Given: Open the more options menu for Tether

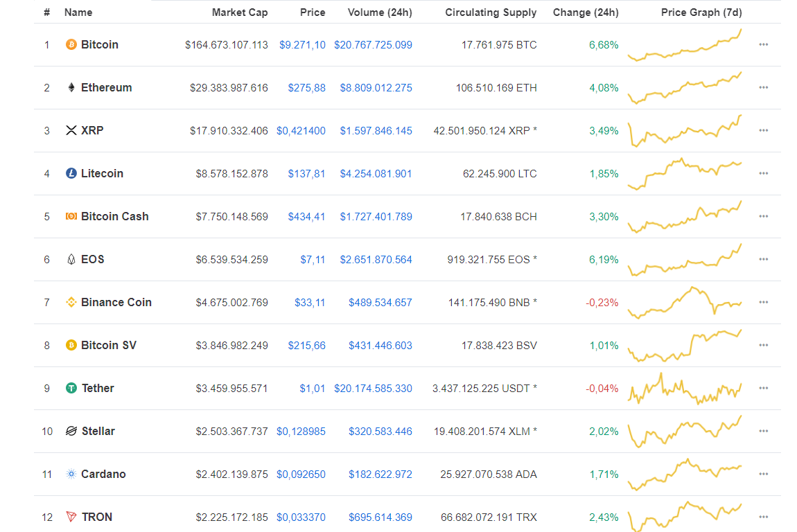Looking at the screenshot, I should click(764, 388).
